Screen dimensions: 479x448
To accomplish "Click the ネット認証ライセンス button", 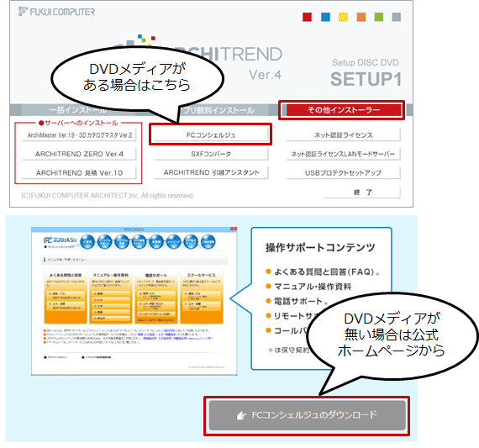I will click(x=344, y=135).
